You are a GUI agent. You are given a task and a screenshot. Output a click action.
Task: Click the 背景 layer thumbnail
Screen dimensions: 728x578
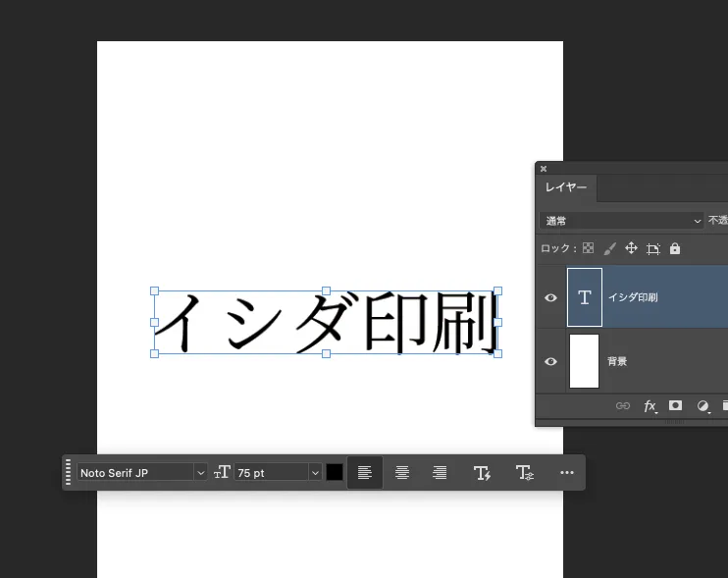point(584,361)
